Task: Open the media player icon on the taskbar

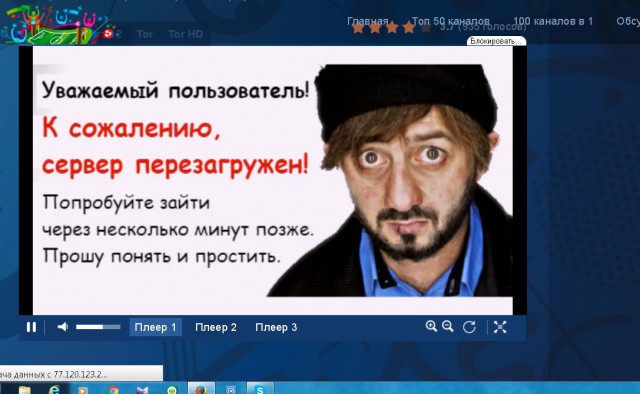Action: (82, 390)
